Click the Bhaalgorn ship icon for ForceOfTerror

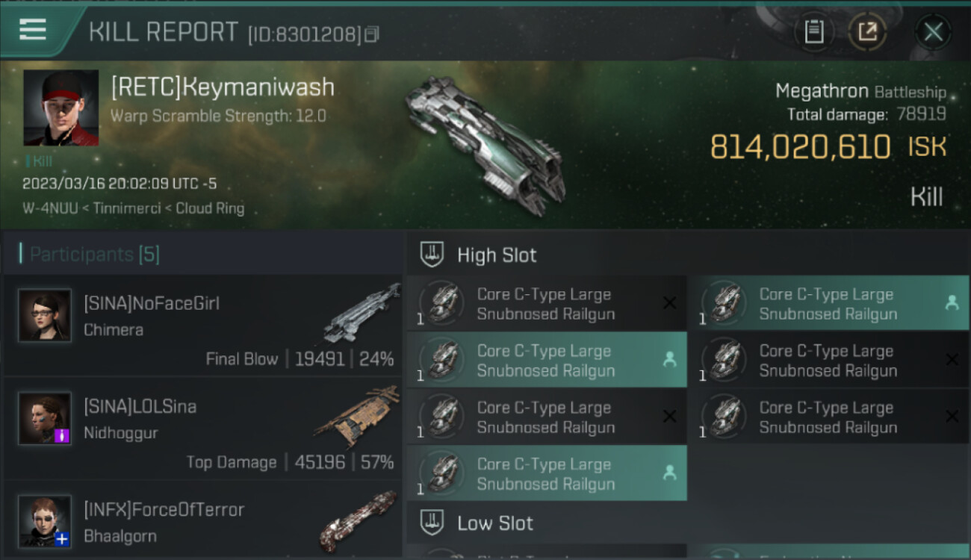[x=359, y=520]
